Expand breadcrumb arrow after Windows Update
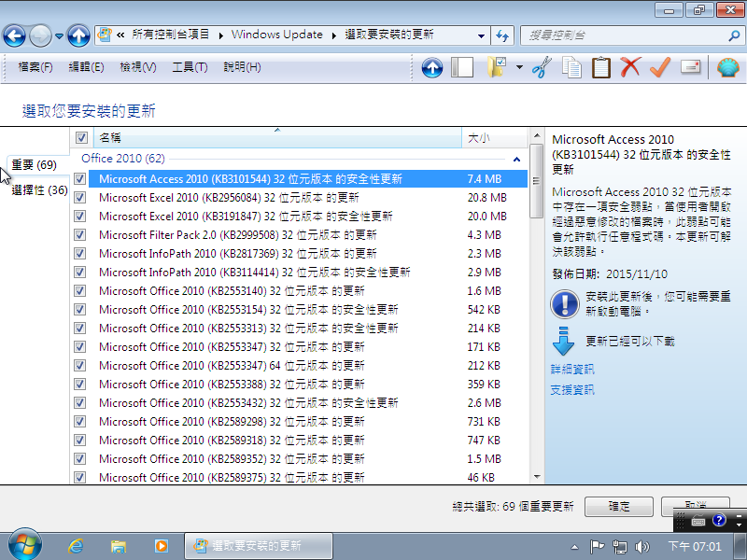The width and height of the screenshot is (747, 560). point(333,35)
